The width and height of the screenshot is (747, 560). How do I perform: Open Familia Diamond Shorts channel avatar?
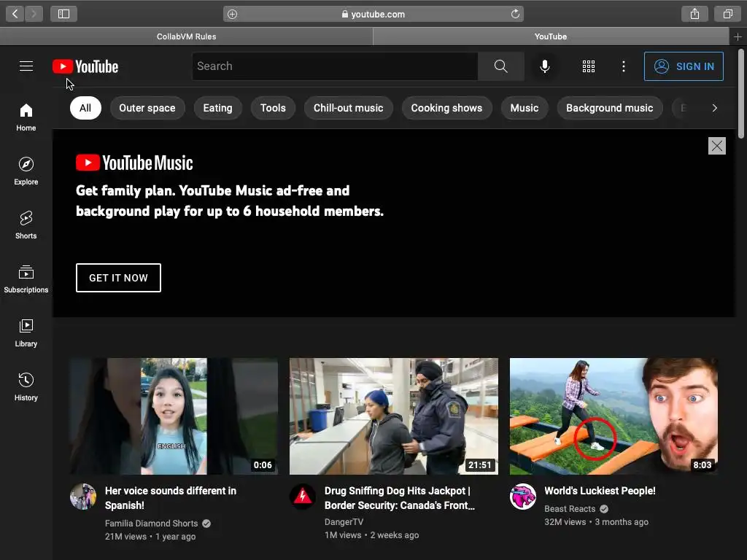click(83, 496)
